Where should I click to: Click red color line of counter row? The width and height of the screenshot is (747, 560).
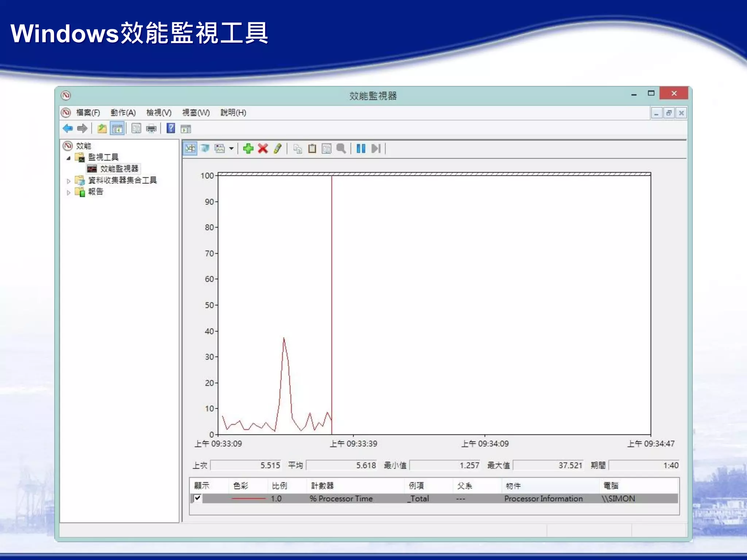248,498
